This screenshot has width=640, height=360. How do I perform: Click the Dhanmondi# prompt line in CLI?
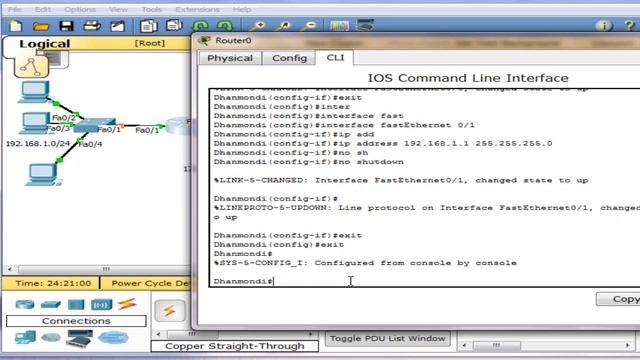pyautogui.click(x=243, y=281)
